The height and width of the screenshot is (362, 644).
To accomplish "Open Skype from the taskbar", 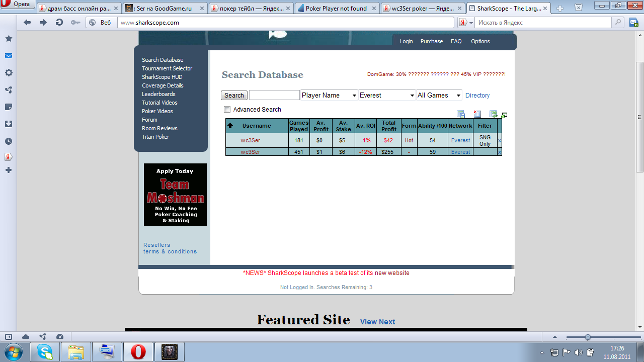I will 45,351.
